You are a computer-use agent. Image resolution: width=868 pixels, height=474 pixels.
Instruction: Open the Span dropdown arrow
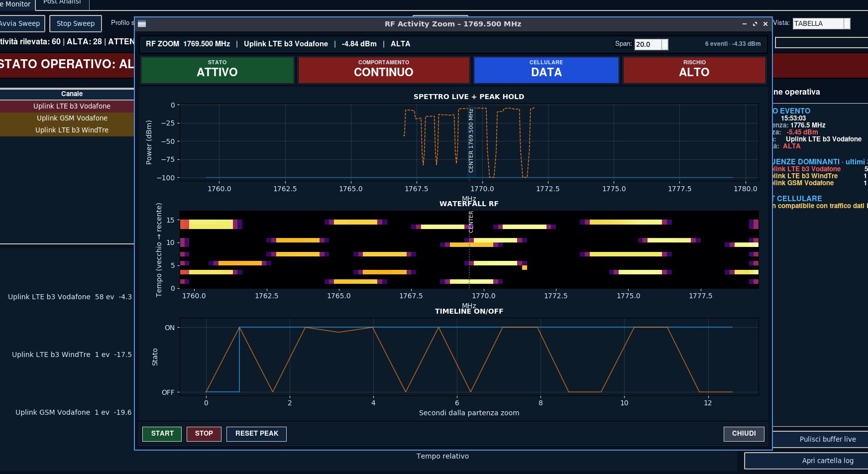point(665,44)
